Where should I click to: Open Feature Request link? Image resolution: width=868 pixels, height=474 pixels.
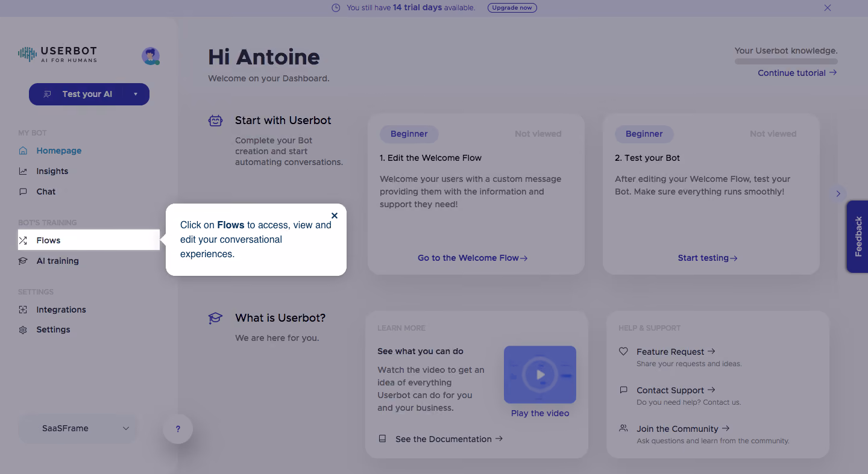(x=676, y=352)
